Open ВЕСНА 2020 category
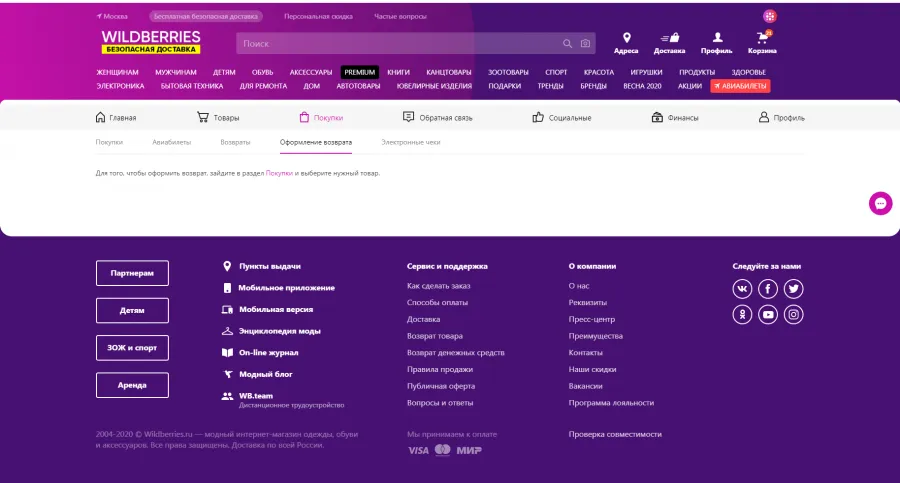 642,86
